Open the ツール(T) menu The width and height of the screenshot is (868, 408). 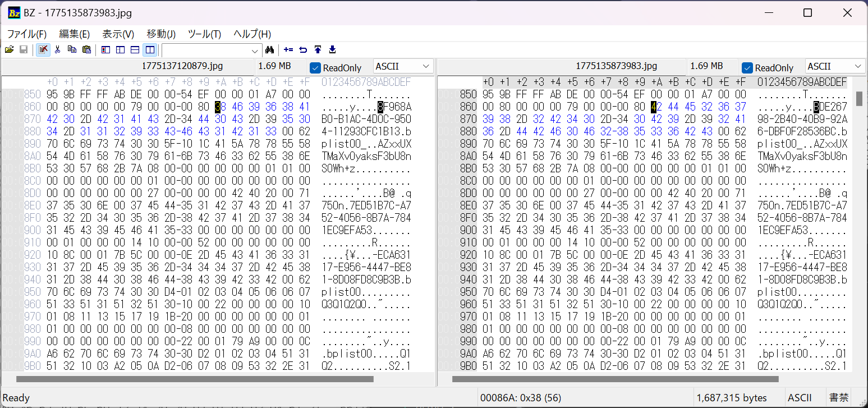204,34
